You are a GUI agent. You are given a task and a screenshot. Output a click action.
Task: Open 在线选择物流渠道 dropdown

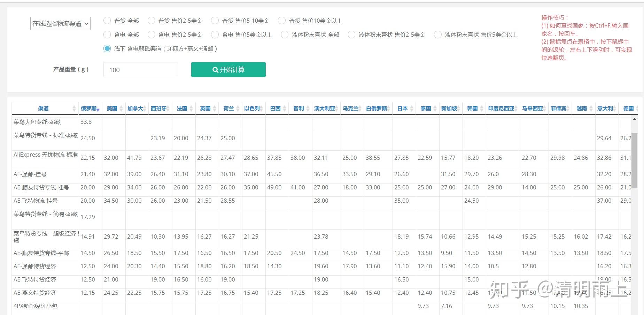point(60,23)
